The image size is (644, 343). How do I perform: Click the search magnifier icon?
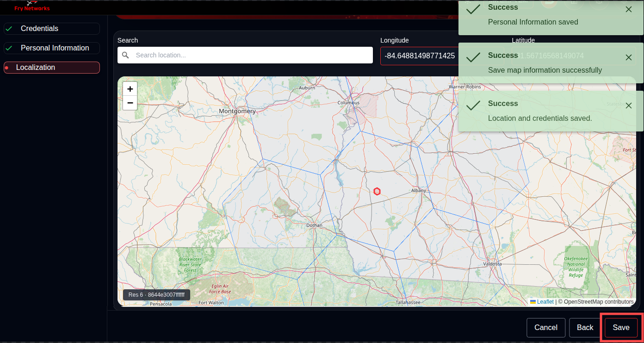coord(125,55)
